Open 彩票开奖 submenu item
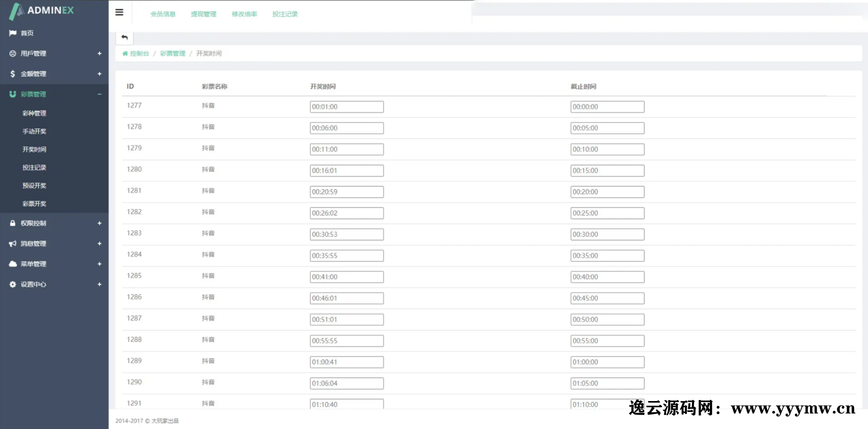The width and height of the screenshot is (868, 429). [34, 204]
